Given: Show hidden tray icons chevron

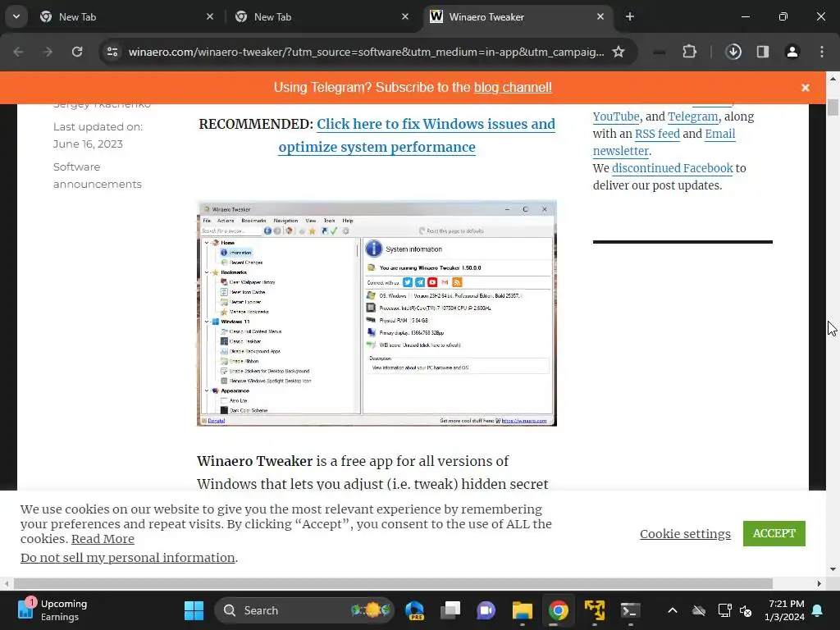Looking at the screenshot, I should (x=673, y=610).
